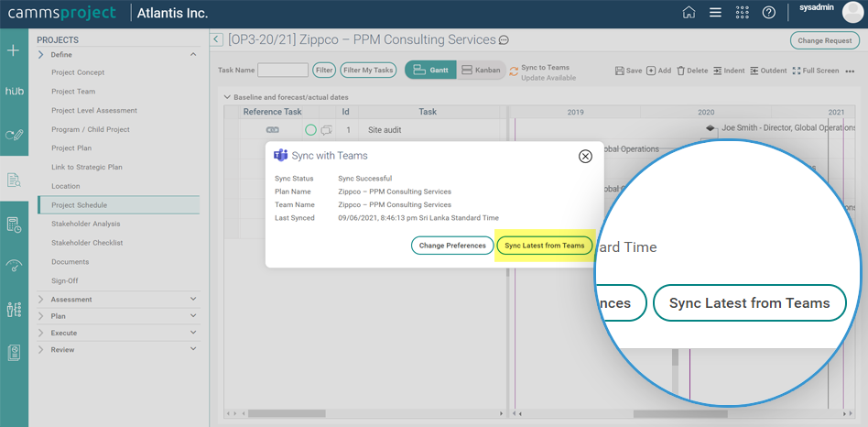Expand the Plan section
868x427 pixels.
tap(192, 316)
